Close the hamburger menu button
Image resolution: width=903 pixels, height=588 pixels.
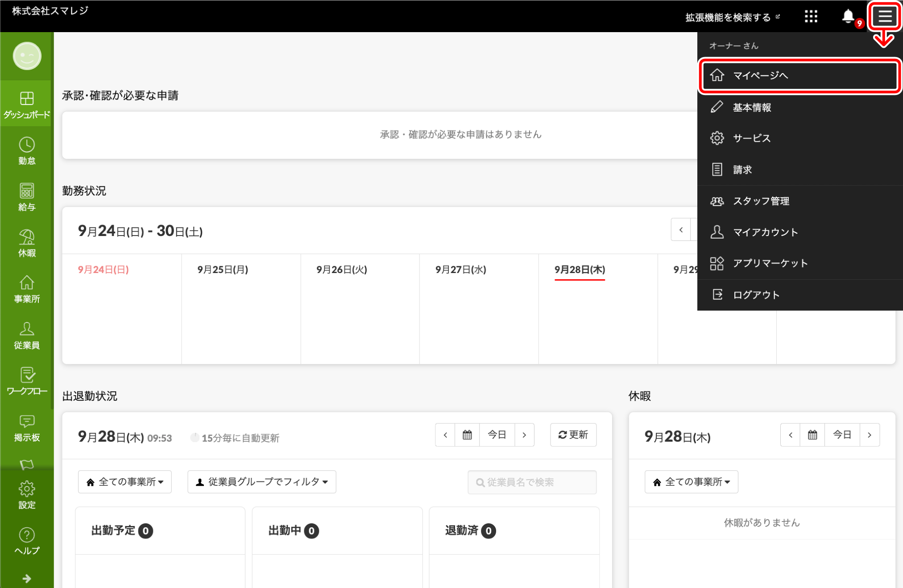[885, 17]
